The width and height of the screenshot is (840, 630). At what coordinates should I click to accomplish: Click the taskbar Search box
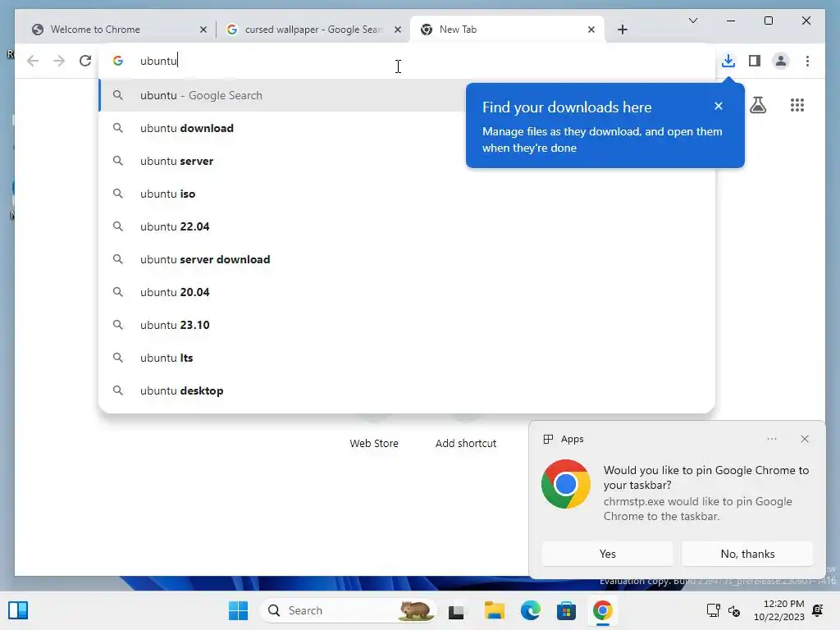coord(348,610)
